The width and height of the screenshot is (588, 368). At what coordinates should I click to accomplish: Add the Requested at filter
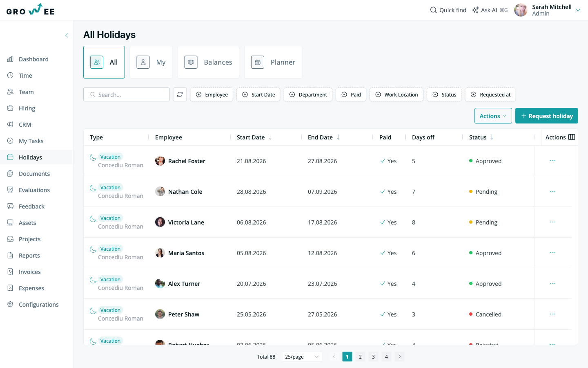pos(490,94)
